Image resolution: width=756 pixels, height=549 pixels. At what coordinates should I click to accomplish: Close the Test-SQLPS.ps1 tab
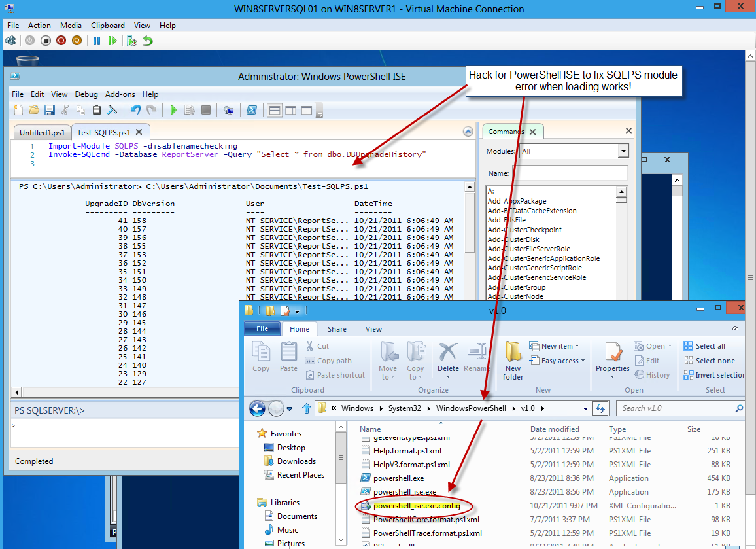(139, 132)
